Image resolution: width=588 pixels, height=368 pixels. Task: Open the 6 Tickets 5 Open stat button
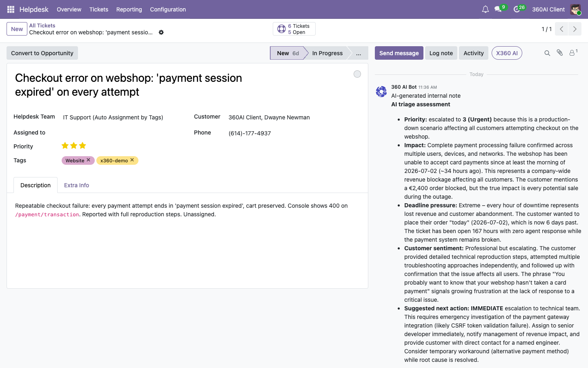point(294,29)
